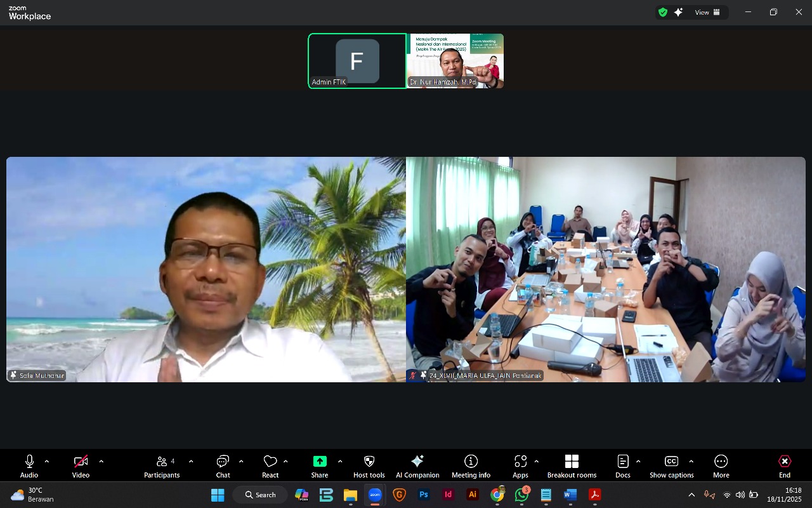Open Breakout rooms
Viewport: 812px width, 508px height.
click(572, 465)
